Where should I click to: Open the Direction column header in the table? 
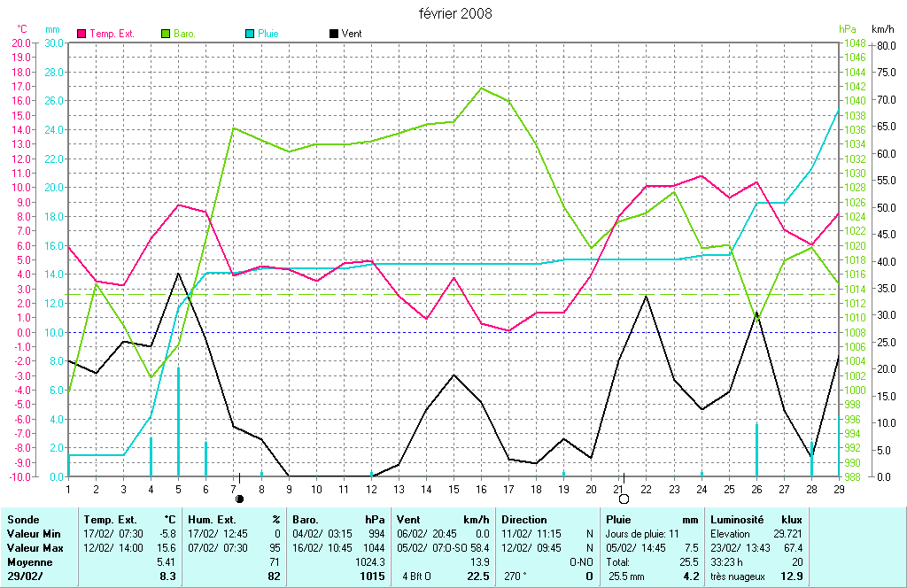[525, 520]
